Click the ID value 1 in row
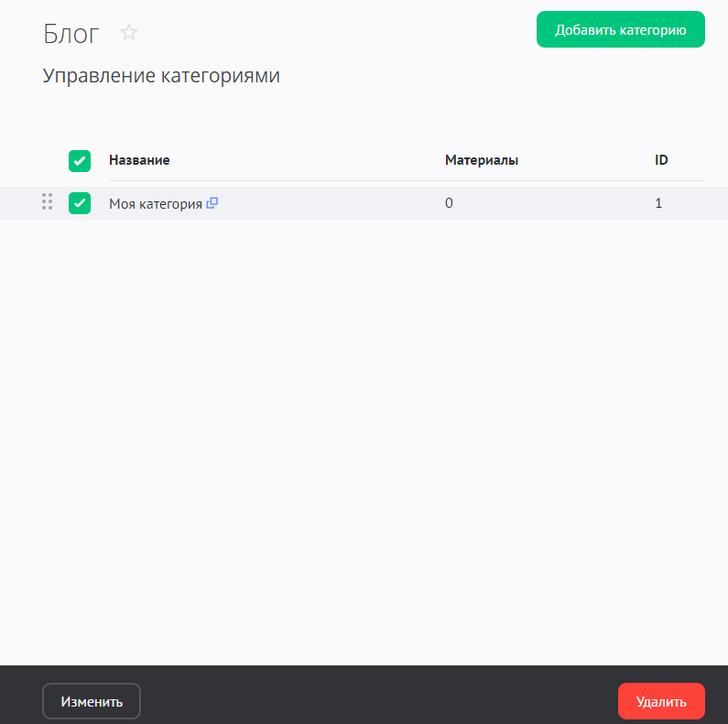The width and height of the screenshot is (728, 724). click(x=658, y=203)
